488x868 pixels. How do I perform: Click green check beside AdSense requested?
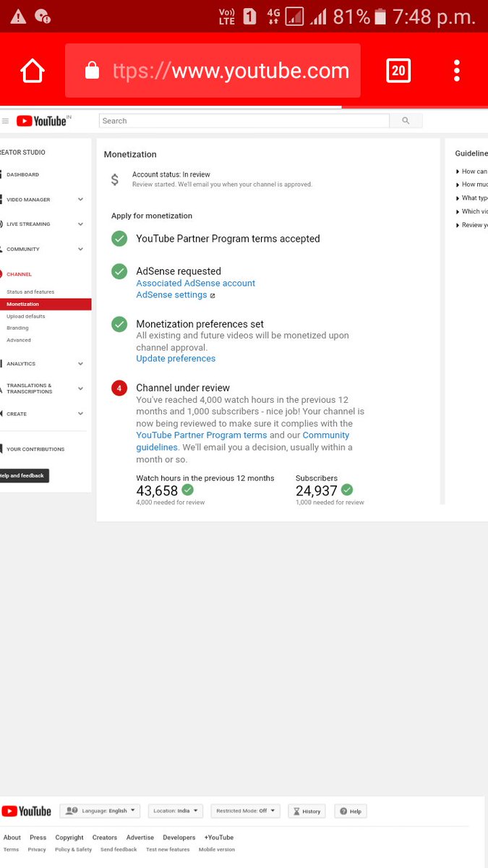point(119,271)
